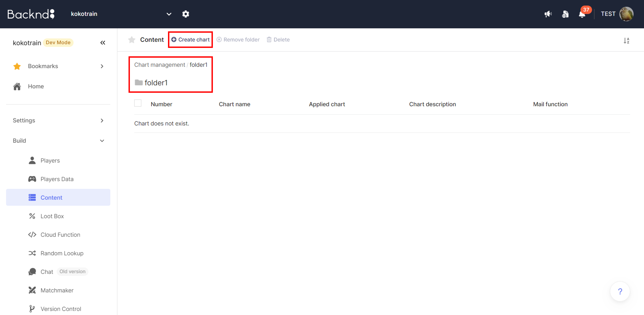Click Home in the sidebar
Image resolution: width=644 pixels, height=315 pixels.
point(36,87)
